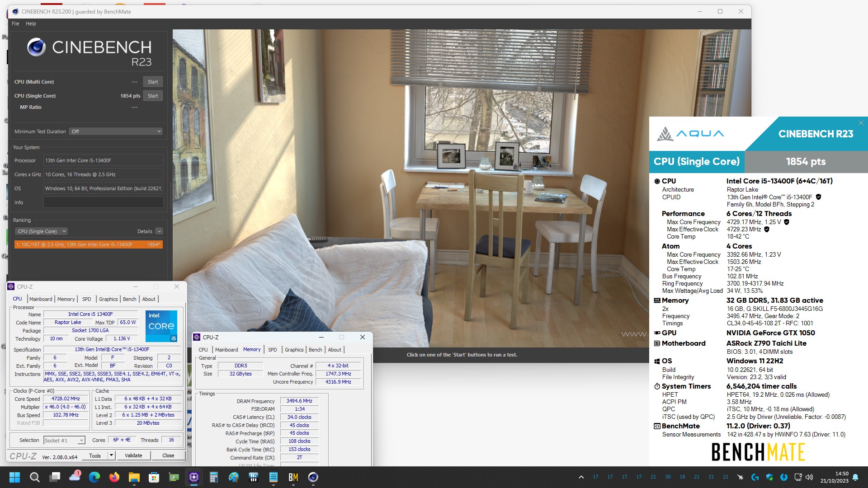Open Socket #1 selection dropdown
Screen dimensions: 868x488
[x=64, y=440]
